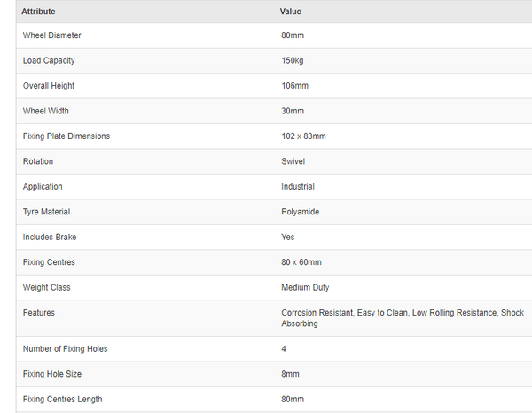This screenshot has width=532, height=413.
Task: Select the Wheel Width attribute label
Action: (45, 111)
